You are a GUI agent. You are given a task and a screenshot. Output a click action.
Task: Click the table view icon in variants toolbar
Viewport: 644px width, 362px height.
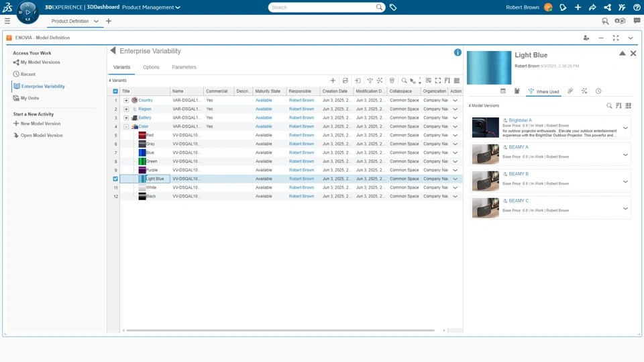pyautogui.click(x=457, y=81)
